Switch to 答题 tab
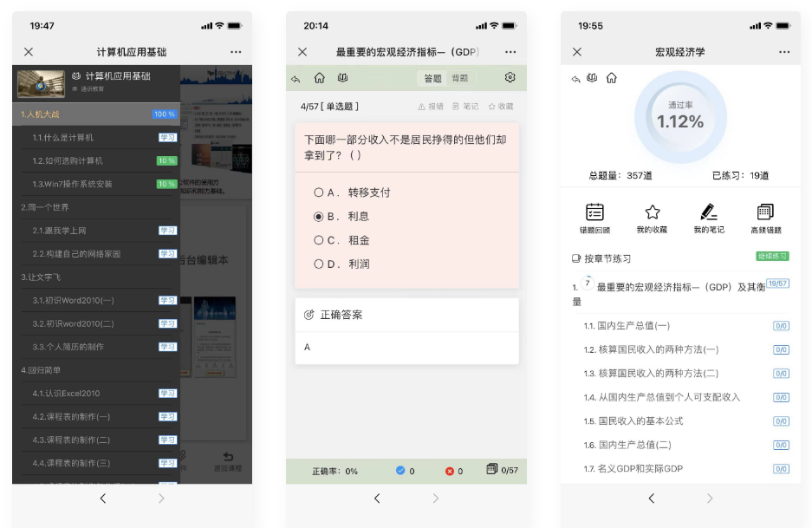Viewport: 812px width, 528px height. [432, 78]
